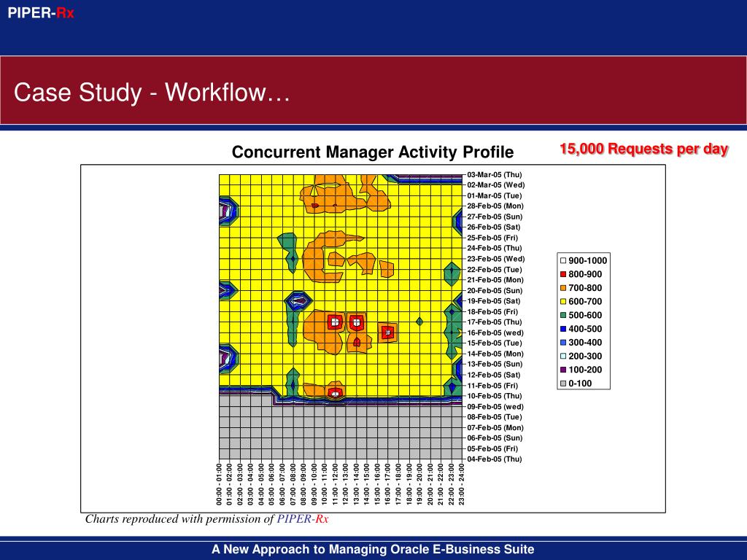Click the '12-Feb-05 (Sat)' date label

(x=494, y=376)
